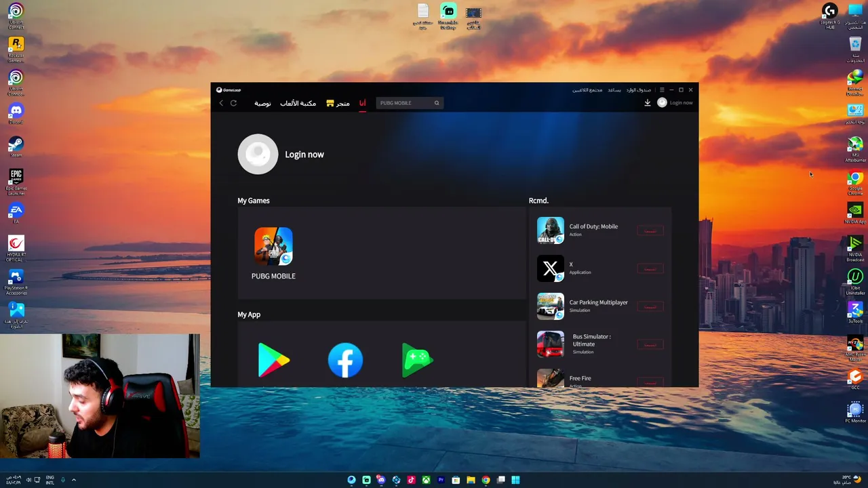
Task: Open PlayStation Accessories shortcut
Action: 16,282
